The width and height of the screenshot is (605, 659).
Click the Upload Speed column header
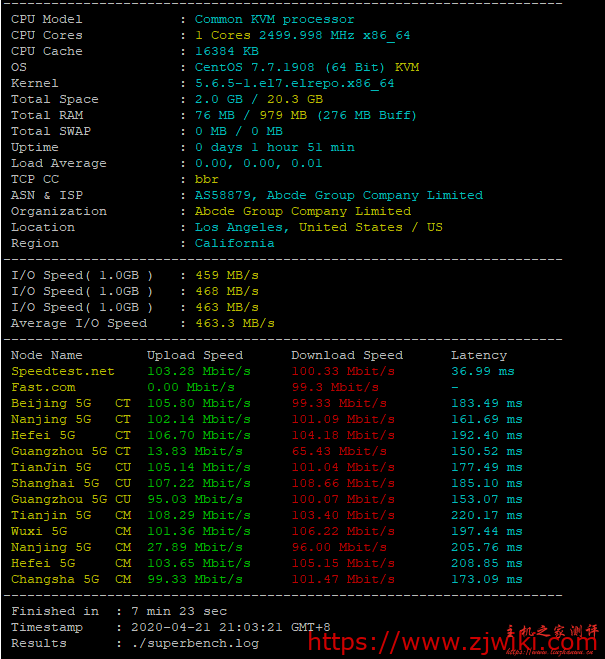click(x=194, y=355)
